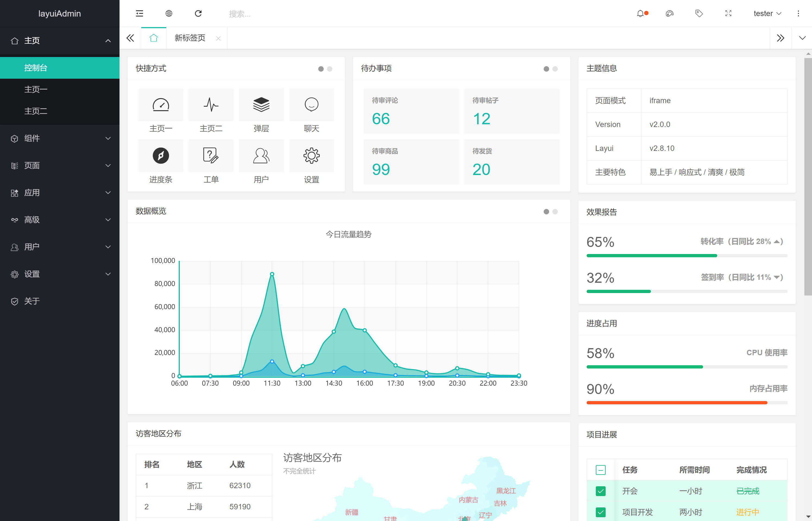Open the 关于 sidebar item

point(59,301)
